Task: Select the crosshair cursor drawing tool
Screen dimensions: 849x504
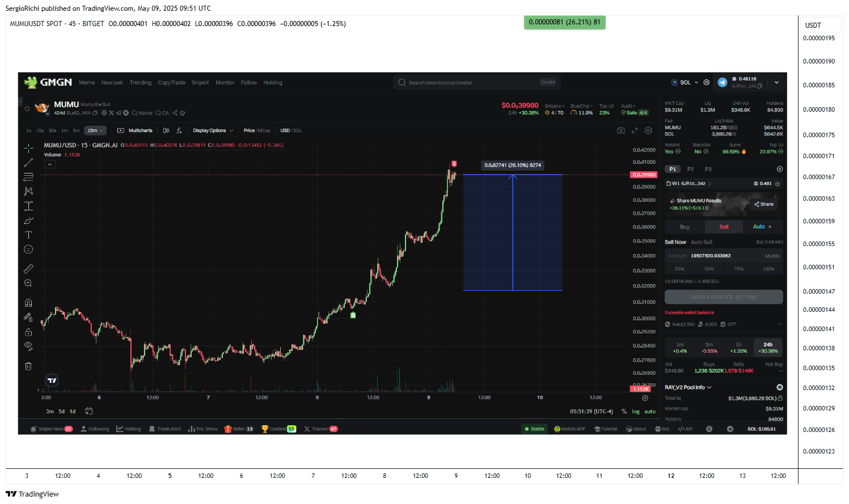Action: click(28, 148)
